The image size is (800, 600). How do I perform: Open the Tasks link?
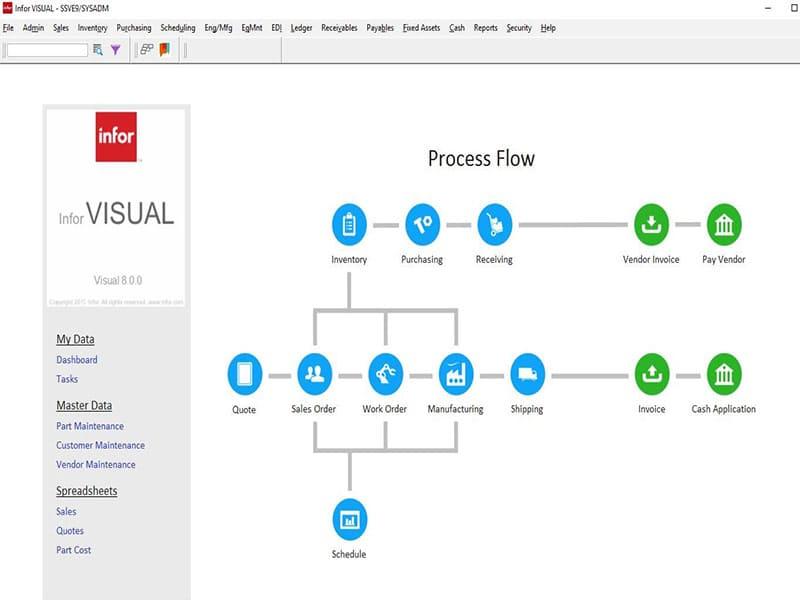tap(67, 379)
